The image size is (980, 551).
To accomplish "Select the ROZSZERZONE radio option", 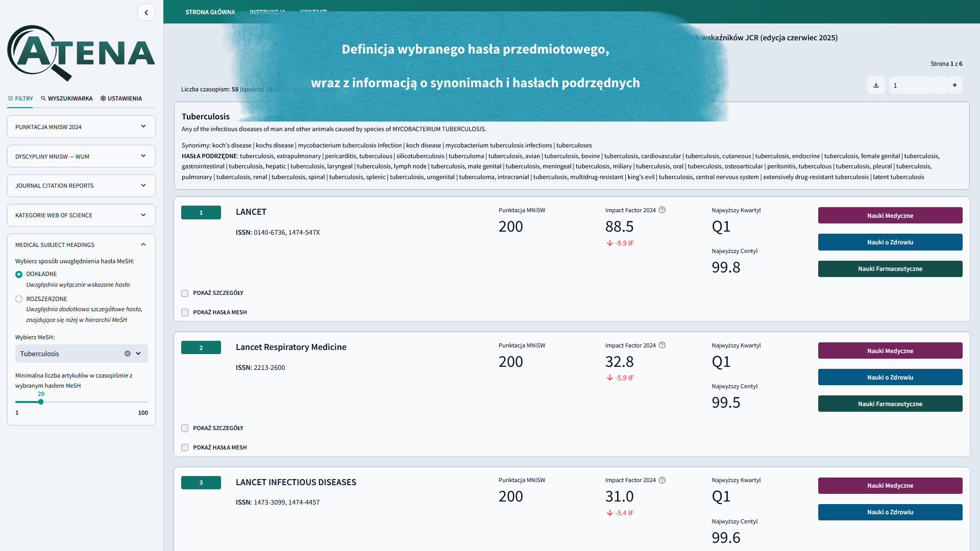I will coord(19,299).
